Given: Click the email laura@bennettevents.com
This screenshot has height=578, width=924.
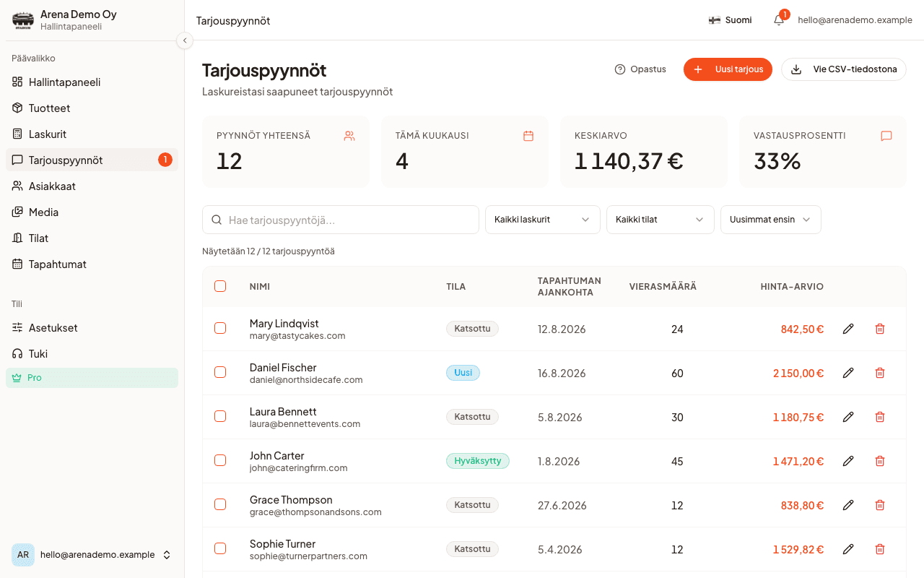Looking at the screenshot, I should click(305, 424).
